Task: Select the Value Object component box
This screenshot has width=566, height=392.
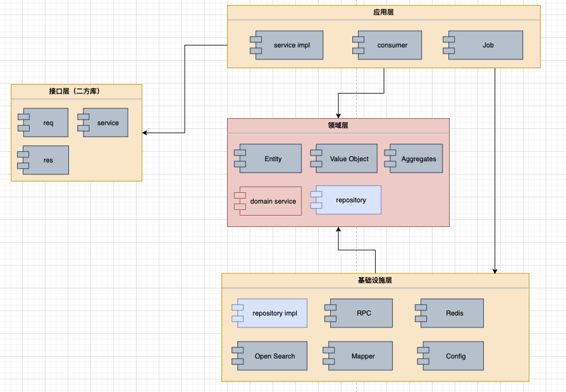Action: click(x=344, y=159)
